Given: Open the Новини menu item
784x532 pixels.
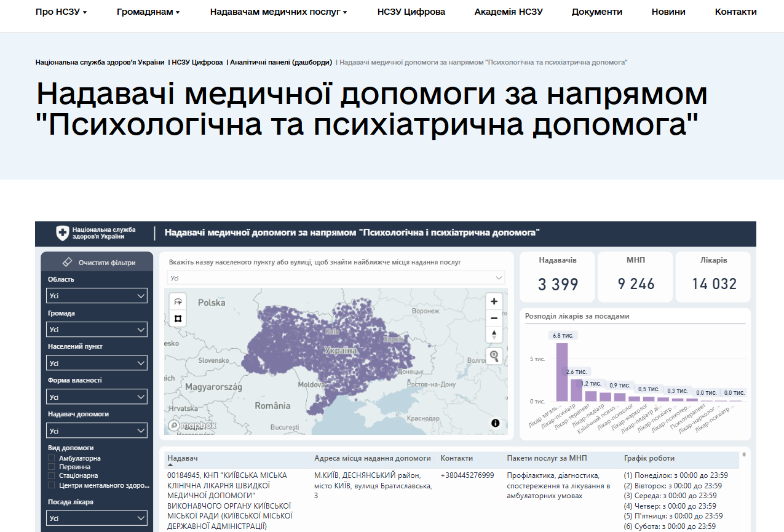Looking at the screenshot, I should [668, 12].
